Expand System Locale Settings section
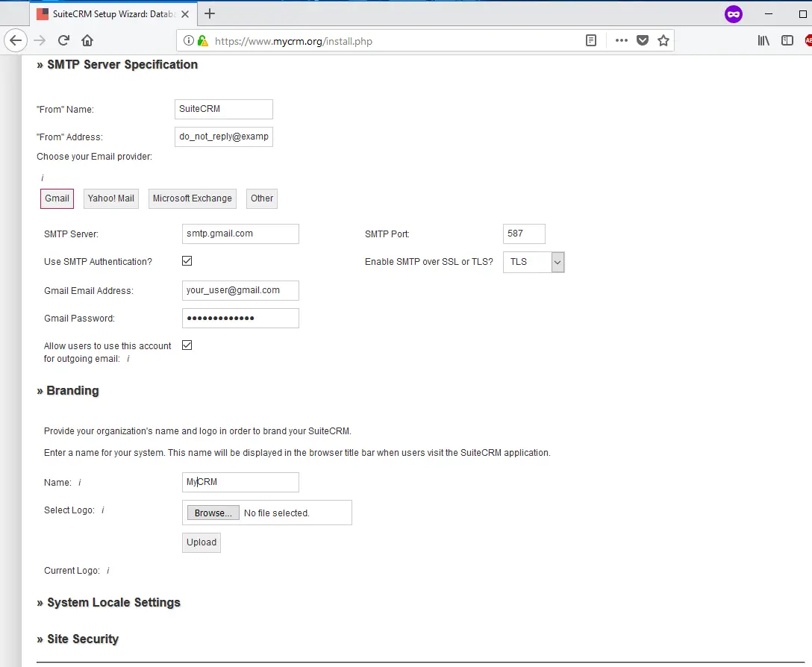The width and height of the screenshot is (812, 667). [x=109, y=603]
